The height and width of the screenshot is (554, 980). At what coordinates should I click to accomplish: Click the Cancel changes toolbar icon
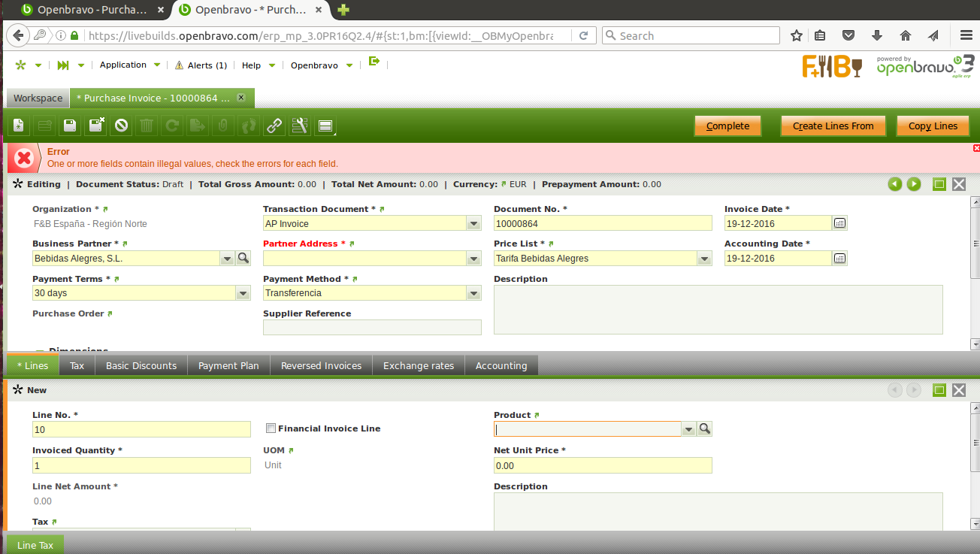tap(121, 126)
